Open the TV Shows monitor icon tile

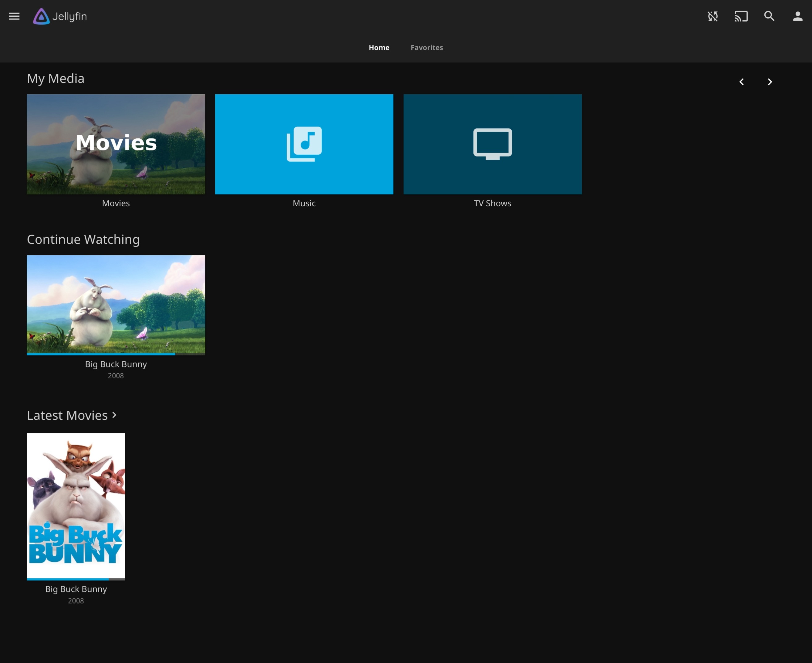[x=492, y=144]
